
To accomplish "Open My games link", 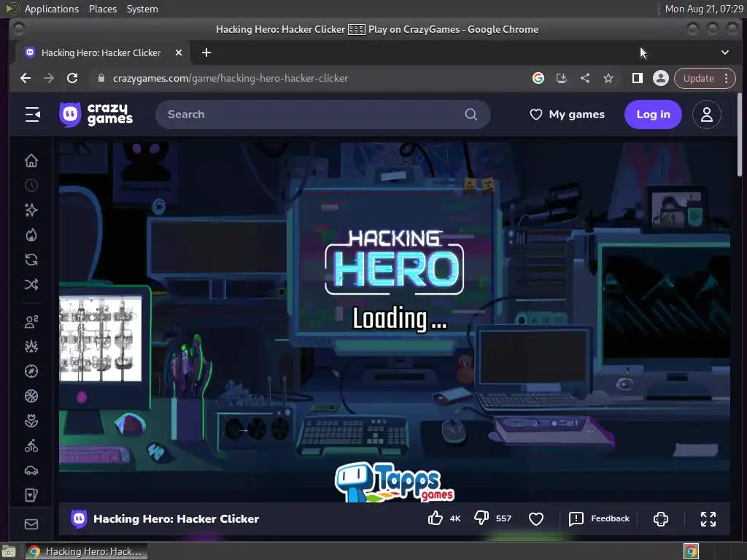I will click(x=567, y=114).
